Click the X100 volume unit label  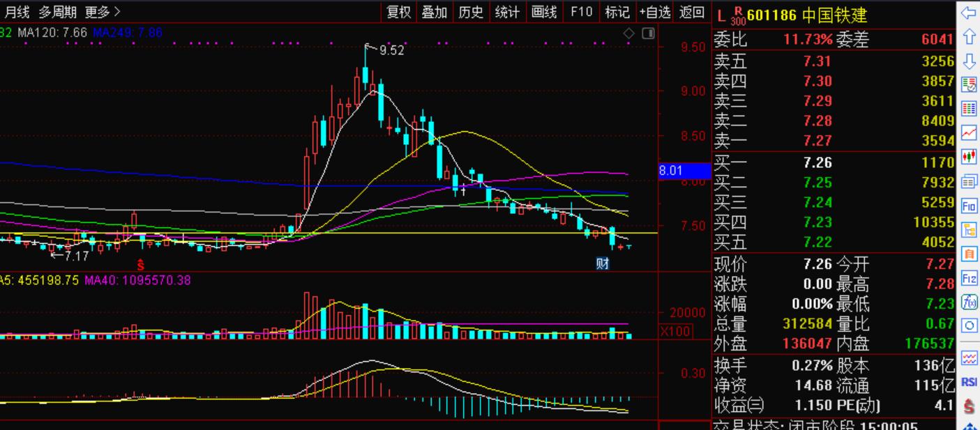[676, 331]
